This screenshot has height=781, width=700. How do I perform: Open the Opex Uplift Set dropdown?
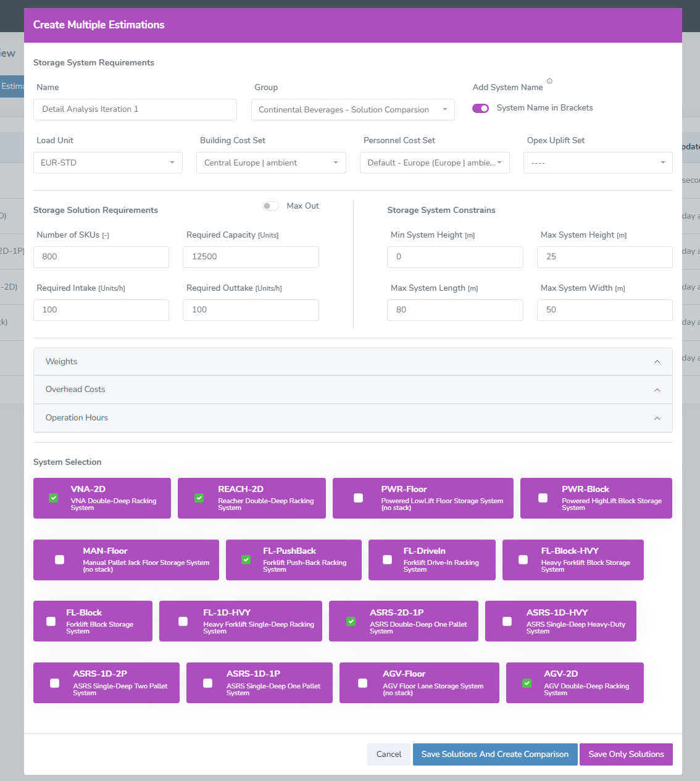(x=663, y=162)
